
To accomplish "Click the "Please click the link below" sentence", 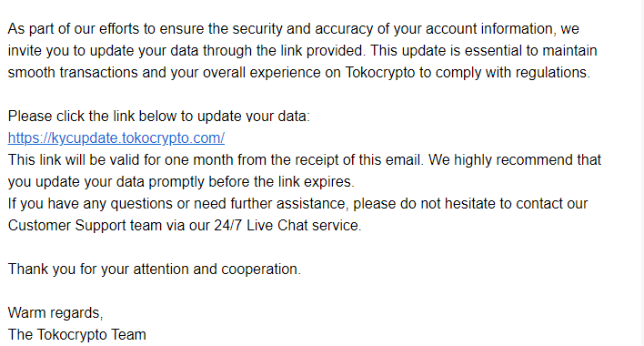I will 159,117.
